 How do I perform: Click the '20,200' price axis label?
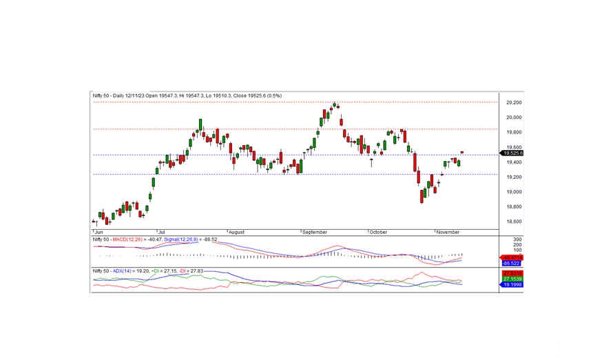[514, 103]
